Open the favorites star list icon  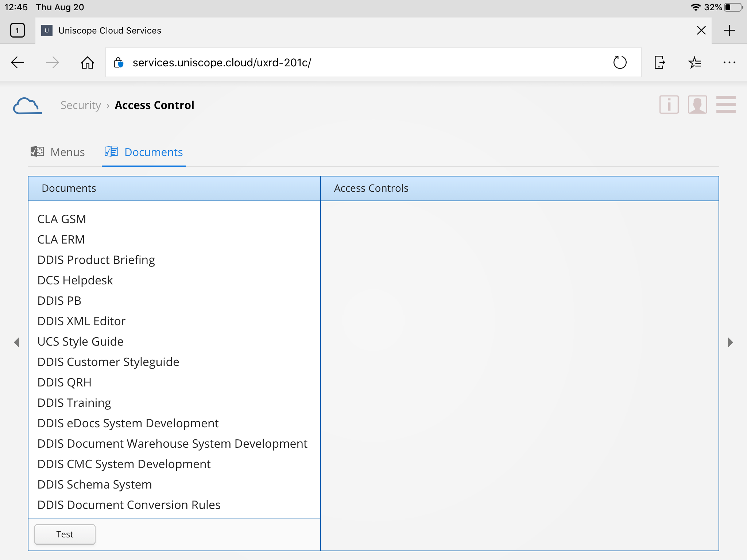pos(694,63)
